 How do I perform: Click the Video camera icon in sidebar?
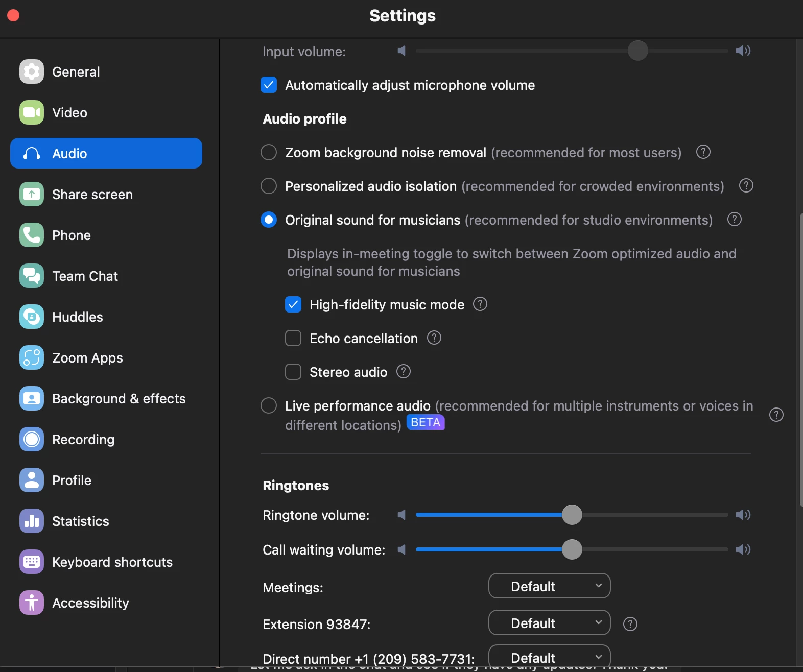click(32, 112)
